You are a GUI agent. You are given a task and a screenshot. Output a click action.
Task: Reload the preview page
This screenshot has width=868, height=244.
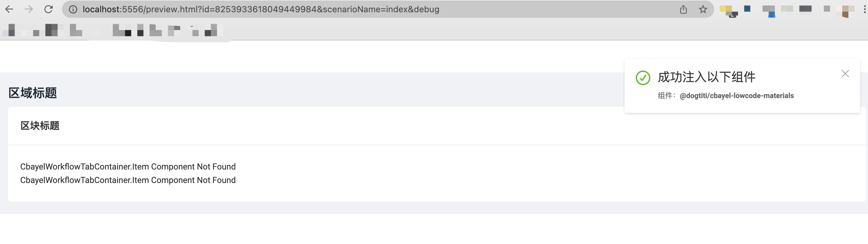[x=49, y=9]
